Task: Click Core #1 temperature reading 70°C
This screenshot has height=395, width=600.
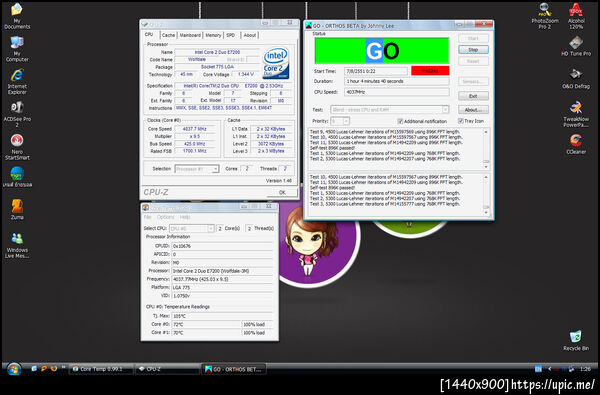Action: point(206,333)
